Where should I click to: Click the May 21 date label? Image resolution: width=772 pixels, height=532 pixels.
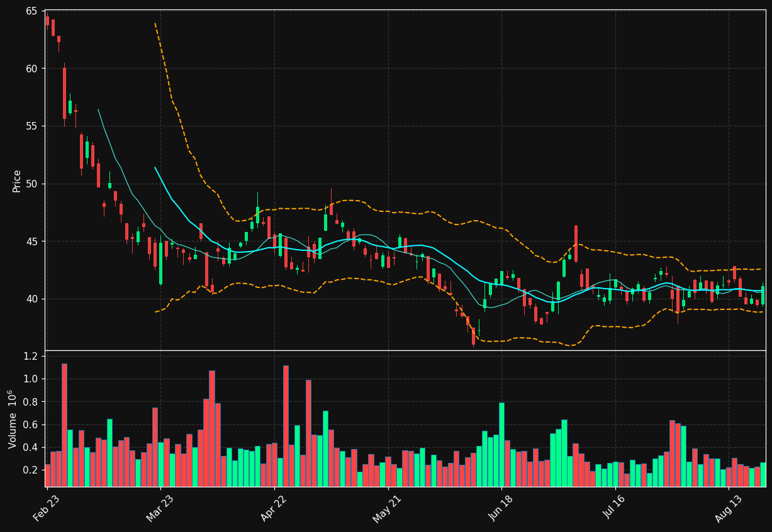[x=386, y=508]
